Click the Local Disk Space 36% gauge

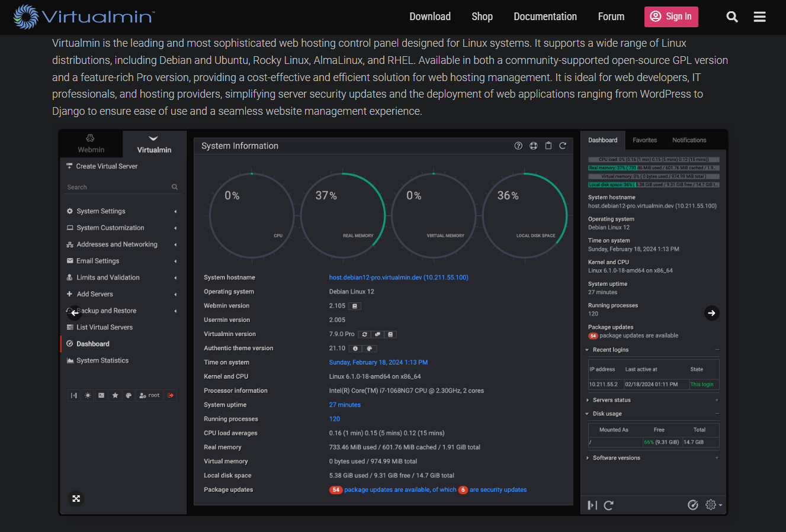tap(525, 215)
